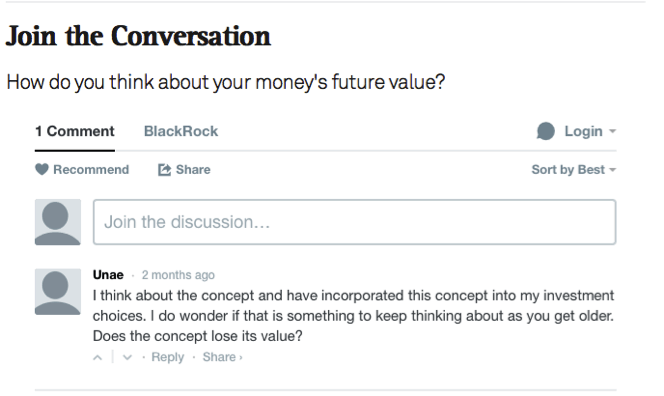The width and height of the screenshot is (664, 396).
Task: Click Reply under Unae's comment
Action: (168, 357)
